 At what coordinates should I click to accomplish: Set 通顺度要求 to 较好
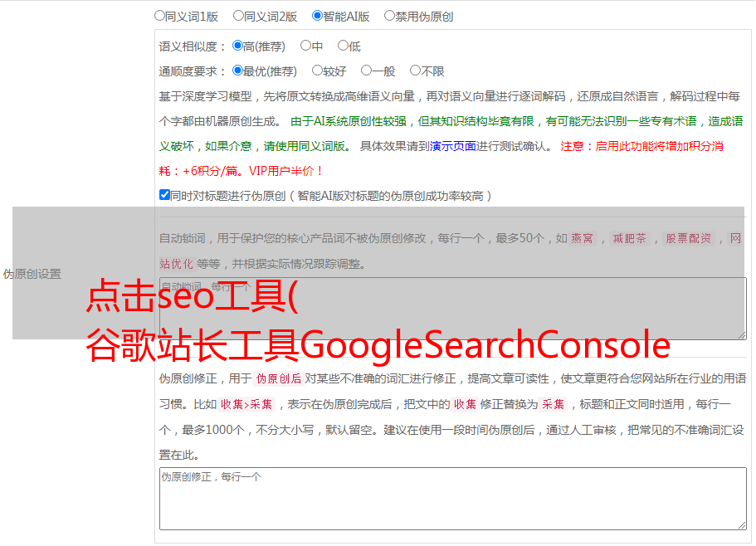tap(317, 71)
